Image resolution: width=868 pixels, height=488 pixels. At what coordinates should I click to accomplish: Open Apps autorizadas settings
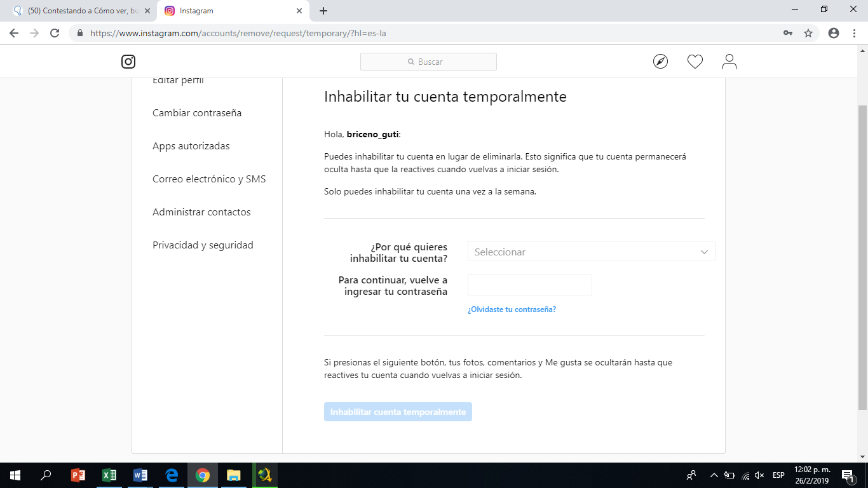tap(191, 146)
